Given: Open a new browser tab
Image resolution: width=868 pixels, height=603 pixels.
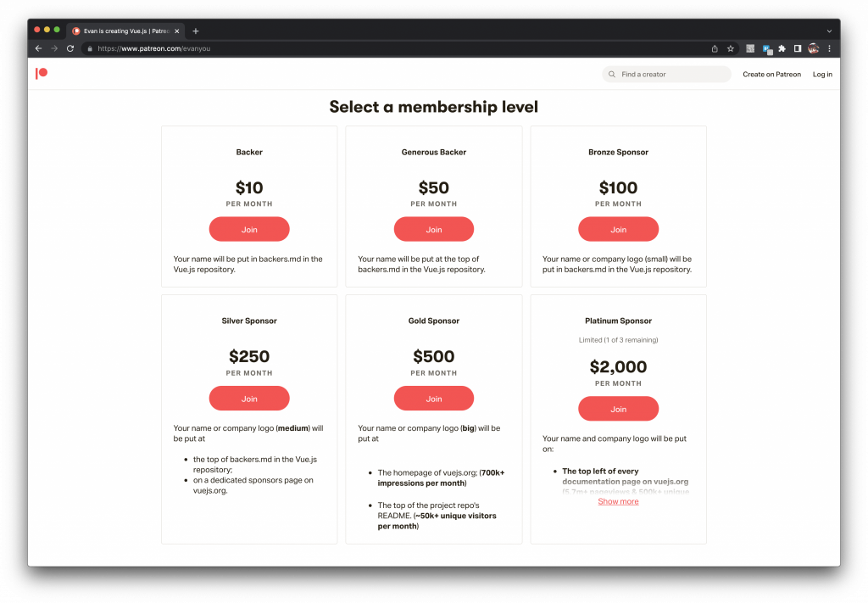Looking at the screenshot, I should pos(196,31).
